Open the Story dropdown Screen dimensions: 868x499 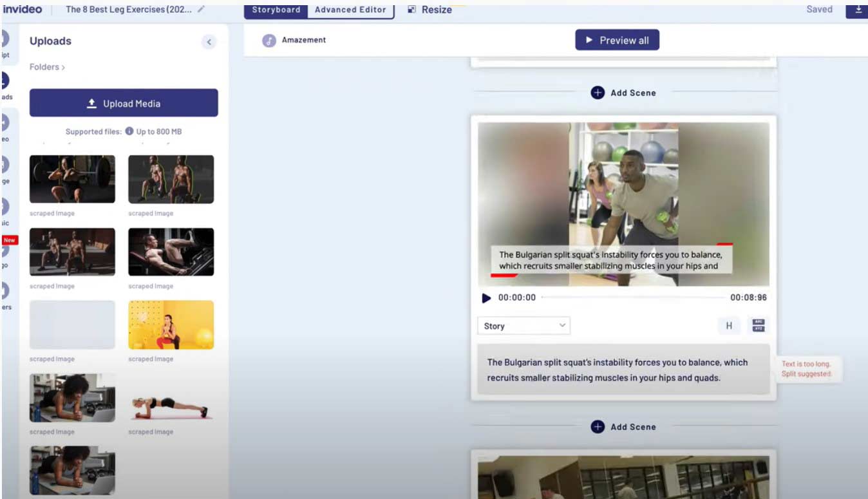pyautogui.click(x=524, y=326)
